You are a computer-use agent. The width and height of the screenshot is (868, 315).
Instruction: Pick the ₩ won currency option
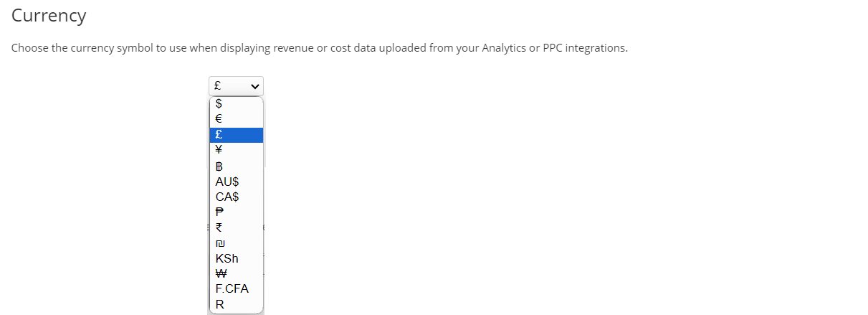coord(235,273)
